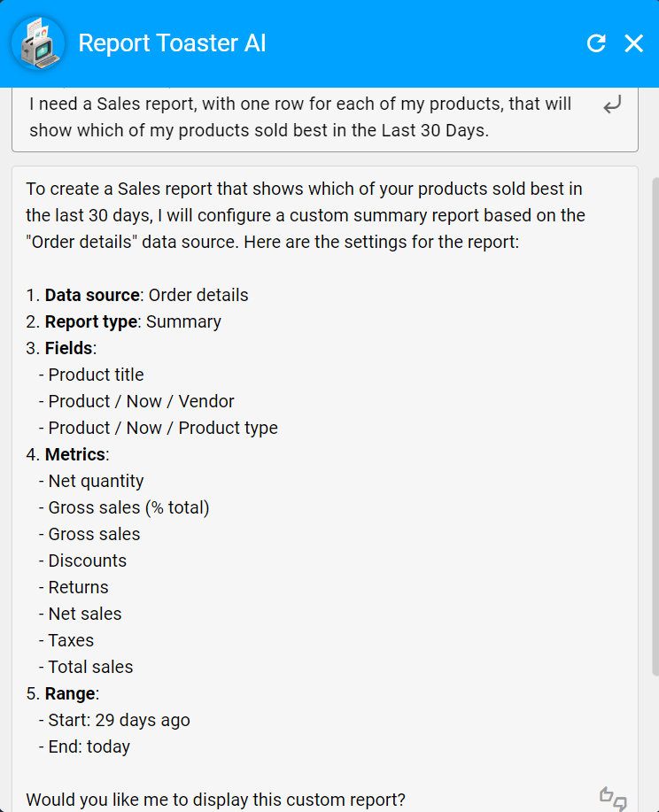
Task: Click the "Total sales" metric entry
Action: point(90,667)
